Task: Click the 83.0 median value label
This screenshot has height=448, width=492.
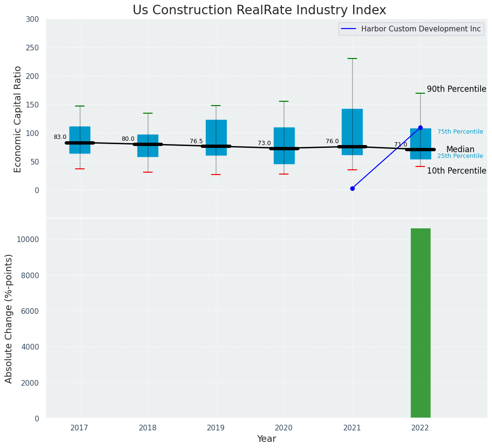Action: (60, 137)
